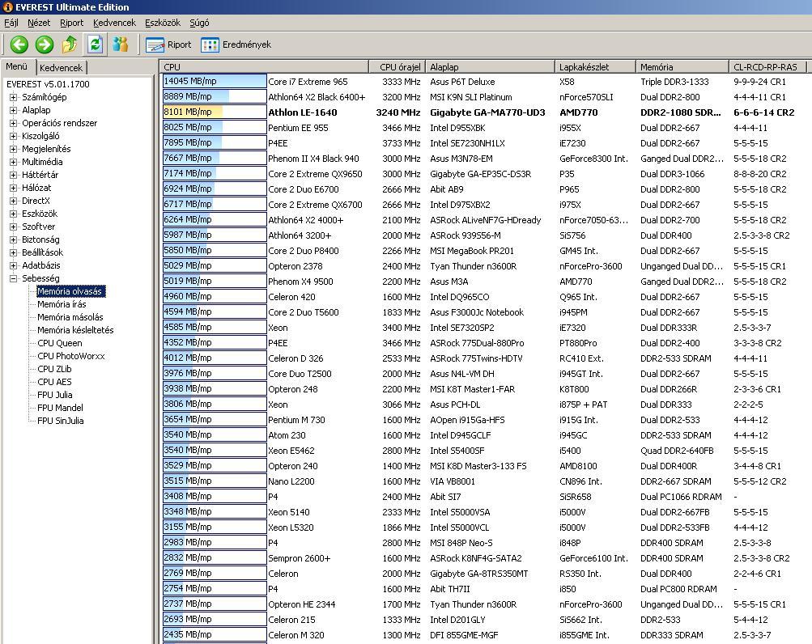Viewport: 812px width, 644px height.
Task: Select the Szoftver tree item
Action: coord(38,227)
